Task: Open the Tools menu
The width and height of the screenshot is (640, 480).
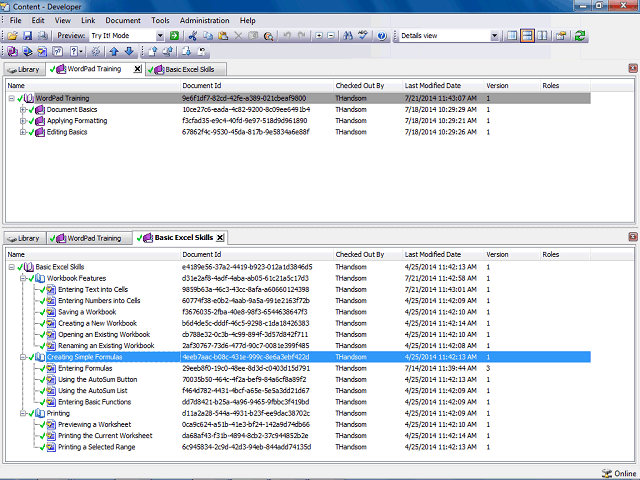Action: [x=160, y=20]
